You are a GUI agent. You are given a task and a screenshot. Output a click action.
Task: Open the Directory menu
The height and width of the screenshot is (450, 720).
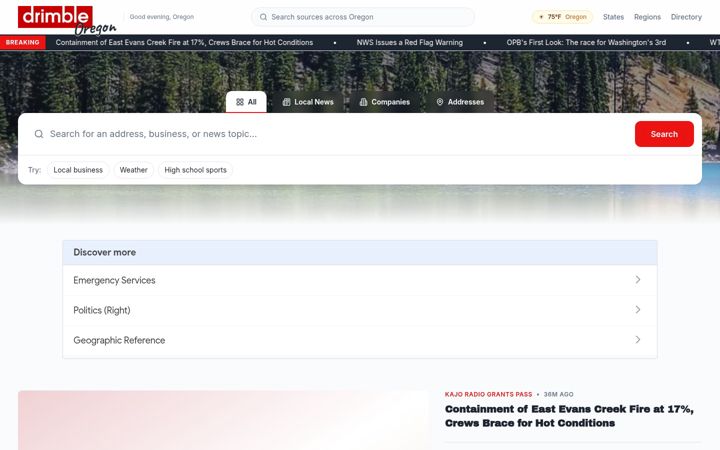pyautogui.click(x=686, y=17)
